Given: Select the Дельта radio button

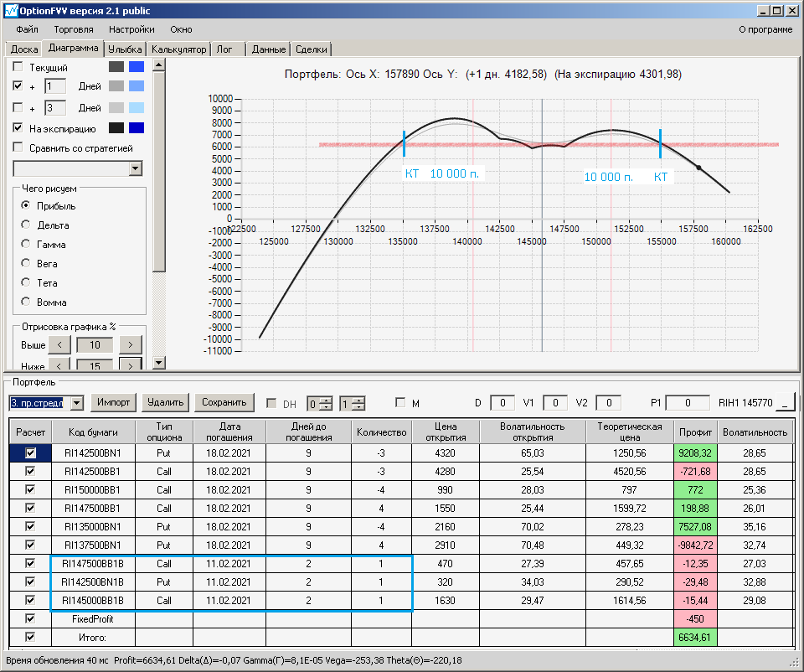Looking at the screenshot, I should click(26, 225).
